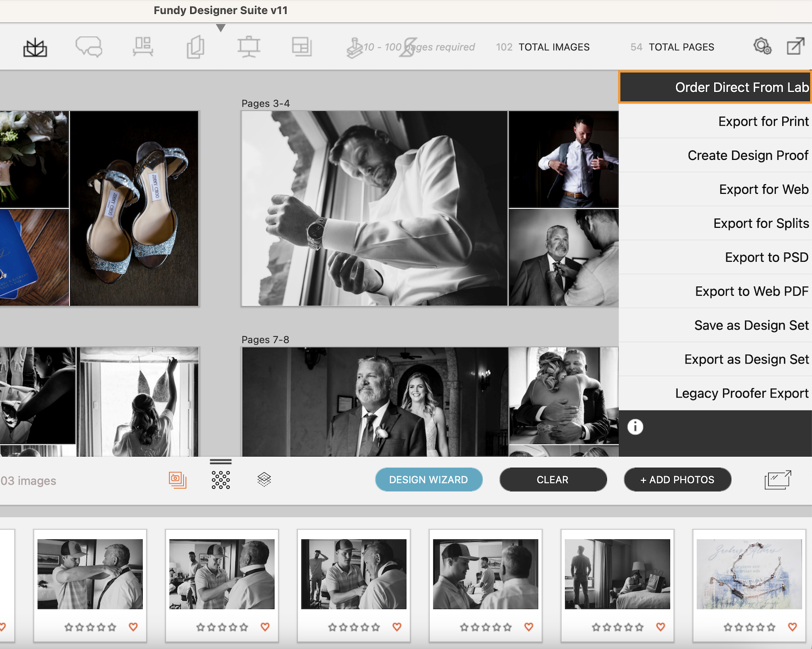This screenshot has width=812, height=649.
Task: Toggle the orange image stack icon
Action: point(177,480)
